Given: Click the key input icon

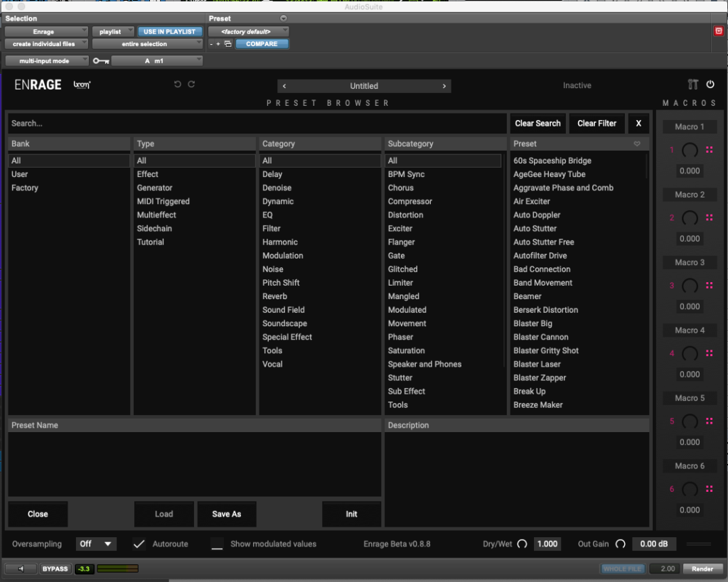Looking at the screenshot, I should click(x=101, y=61).
